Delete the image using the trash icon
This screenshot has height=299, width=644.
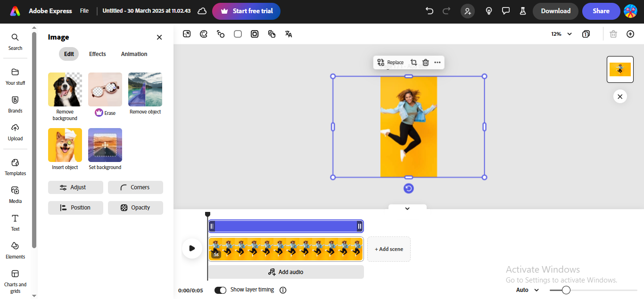426,62
